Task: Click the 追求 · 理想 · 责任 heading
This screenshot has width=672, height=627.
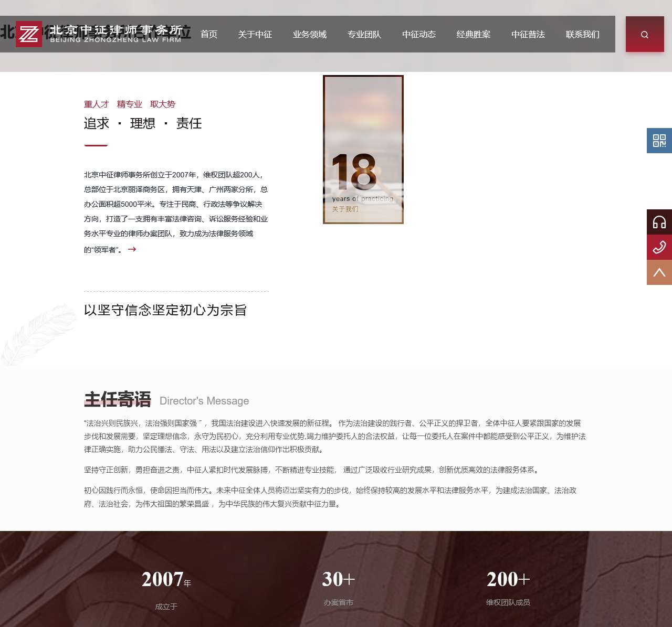Action: click(143, 123)
